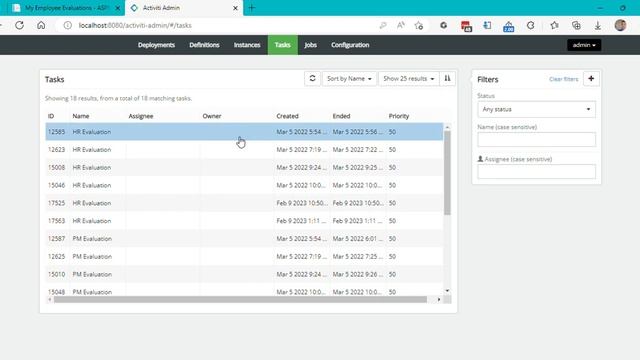Click the Name column header
Viewport: 640px width, 360px height.
tap(81, 116)
